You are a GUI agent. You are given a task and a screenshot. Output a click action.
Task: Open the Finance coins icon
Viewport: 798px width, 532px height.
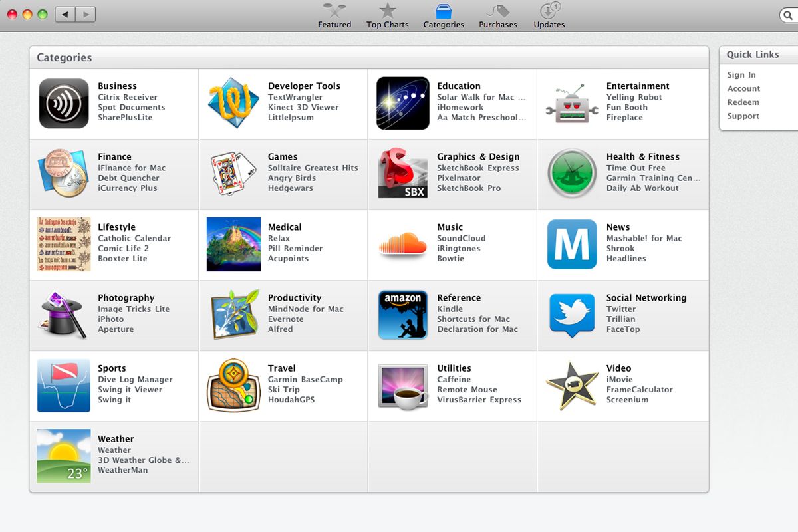[x=64, y=174]
